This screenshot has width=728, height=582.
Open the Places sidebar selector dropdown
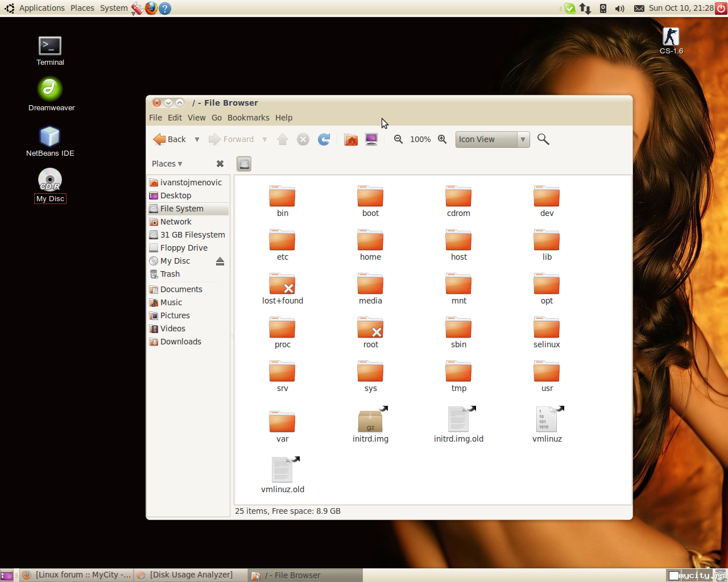click(167, 164)
